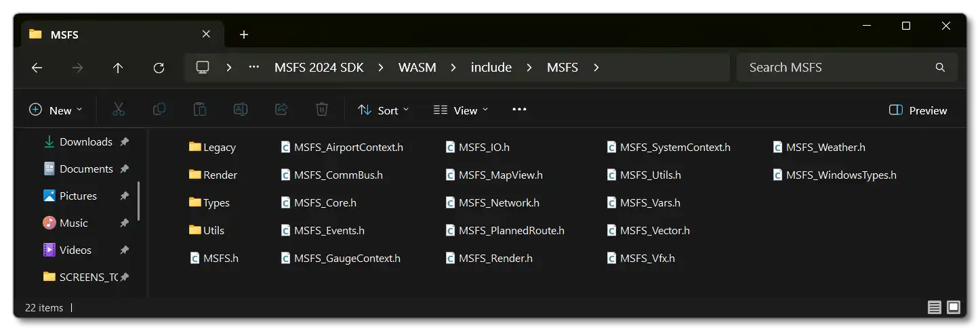Open the View options dropdown
The width and height of the screenshot is (980, 331).
tap(462, 110)
